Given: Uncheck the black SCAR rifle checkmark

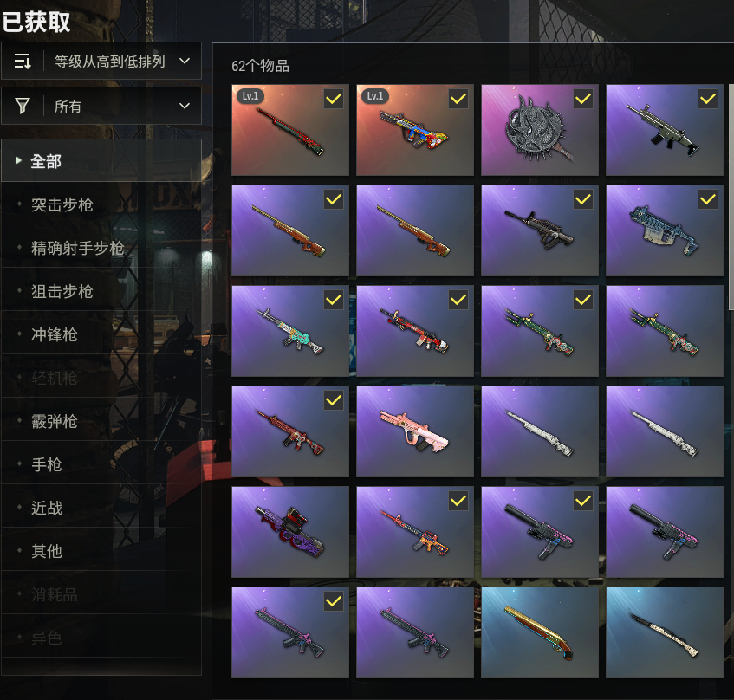Looking at the screenshot, I should 708,100.
